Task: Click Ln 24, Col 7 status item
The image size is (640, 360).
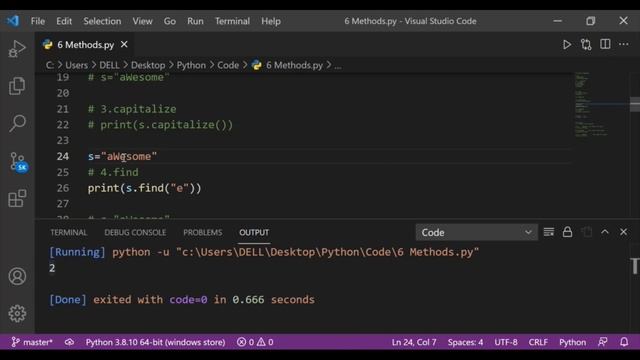Action: (x=414, y=342)
